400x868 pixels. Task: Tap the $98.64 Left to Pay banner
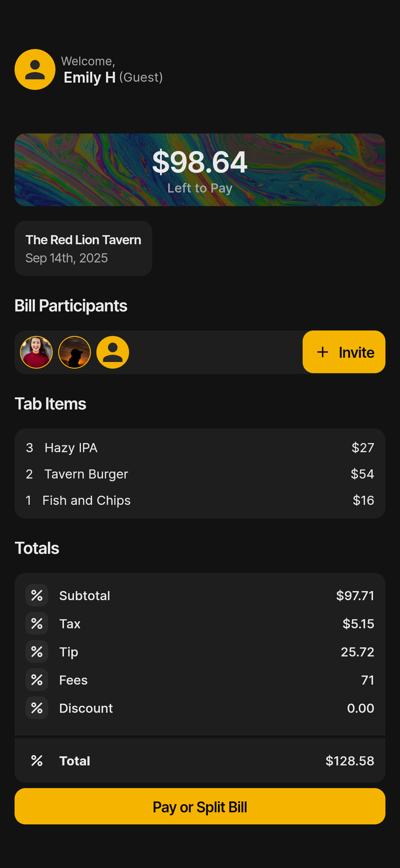click(200, 170)
